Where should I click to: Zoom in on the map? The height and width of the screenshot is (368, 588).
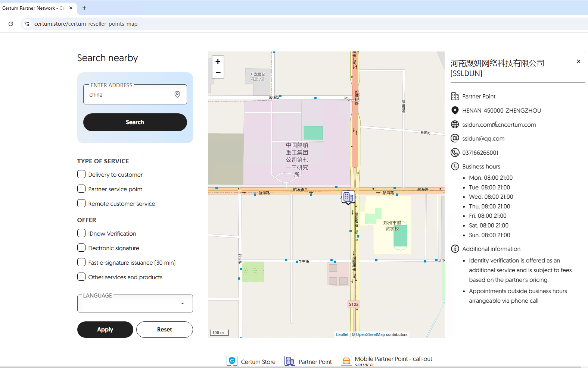point(218,62)
